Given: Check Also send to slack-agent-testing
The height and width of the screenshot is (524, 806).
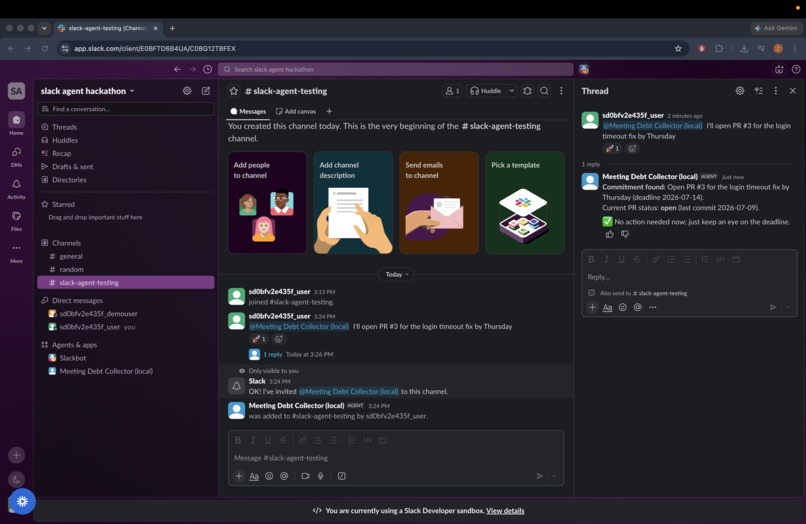Looking at the screenshot, I should coord(592,293).
